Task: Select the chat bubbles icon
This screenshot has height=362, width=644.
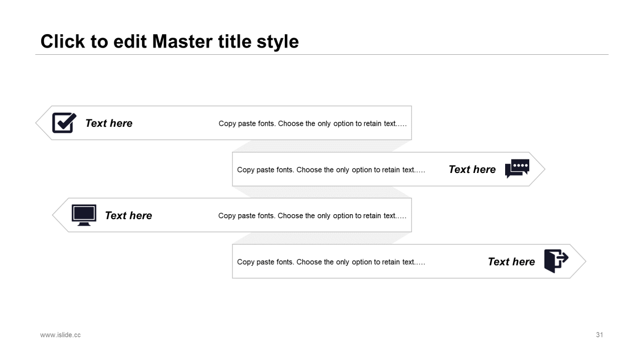Action: tap(517, 169)
